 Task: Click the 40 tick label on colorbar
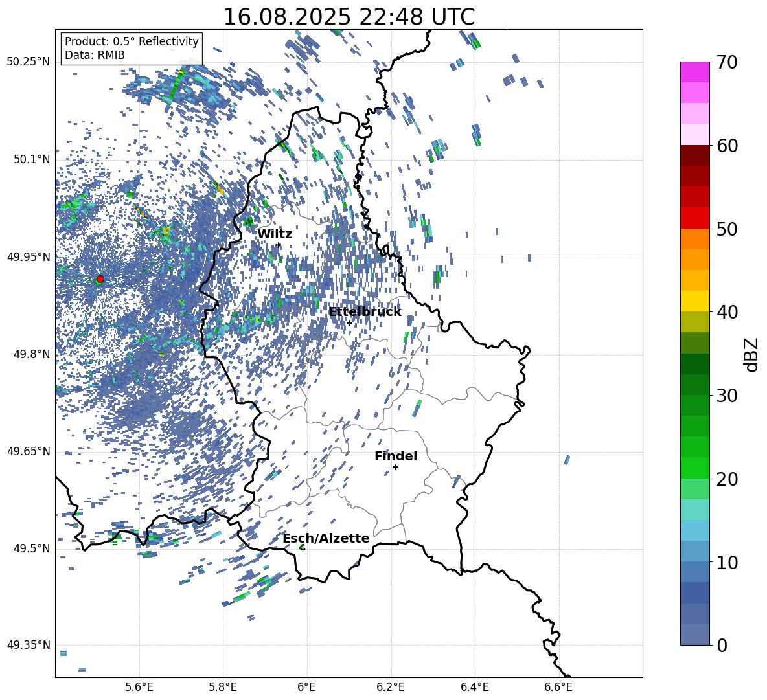coord(727,312)
